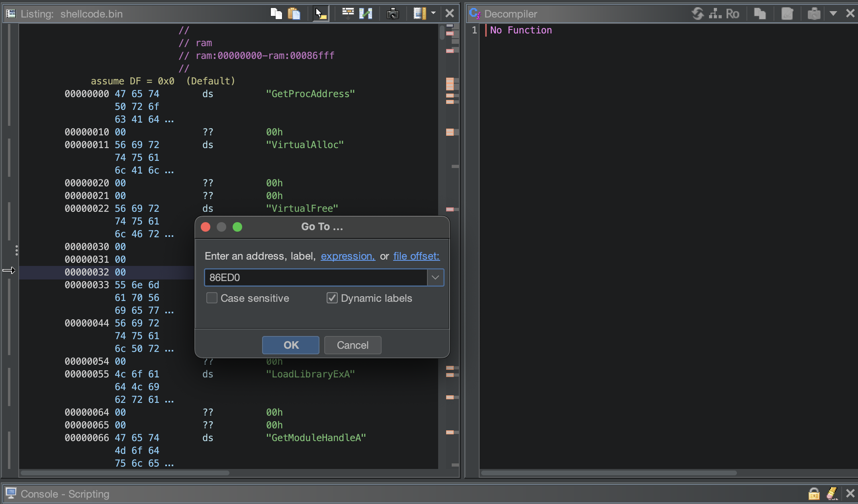Click Console scroll lock icon
Viewport: 858px width, 504px height.
coord(814,494)
